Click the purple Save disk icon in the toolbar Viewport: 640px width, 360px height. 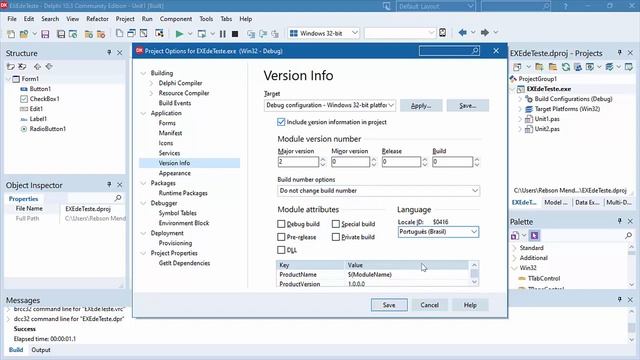coord(45,33)
